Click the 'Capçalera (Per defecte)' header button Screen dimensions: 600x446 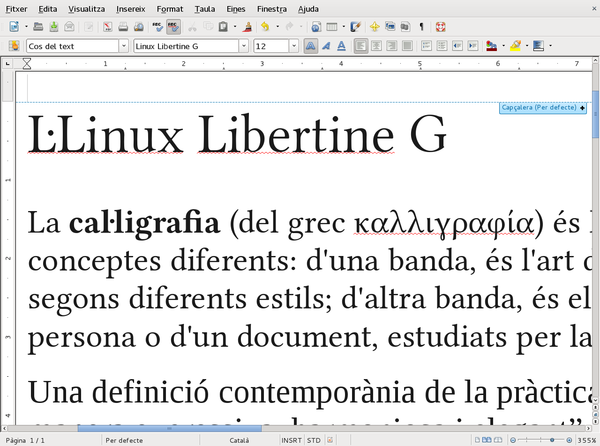click(x=543, y=108)
